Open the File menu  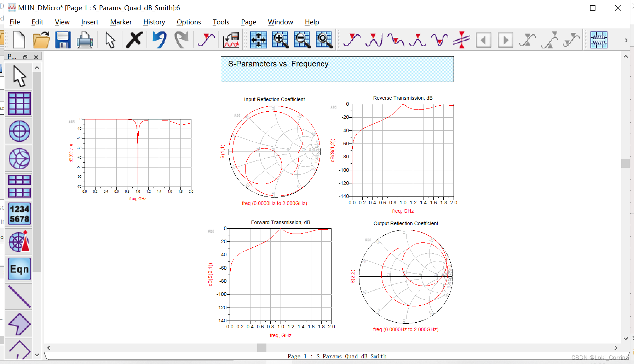(x=15, y=22)
